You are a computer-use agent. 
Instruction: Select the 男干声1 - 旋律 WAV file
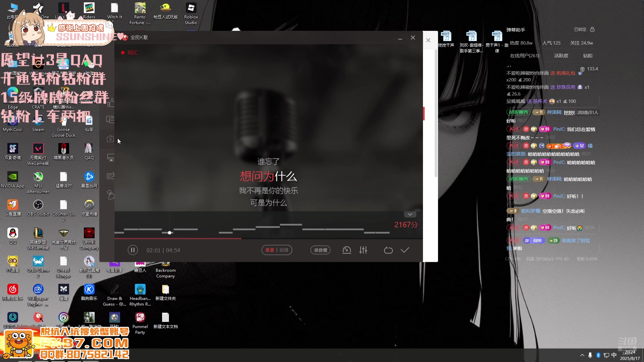point(497,42)
